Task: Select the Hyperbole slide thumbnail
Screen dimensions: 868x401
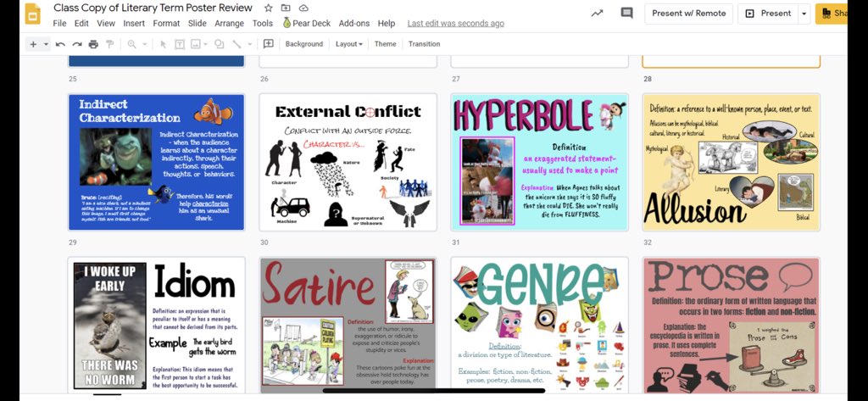Action: pyautogui.click(x=540, y=162)
